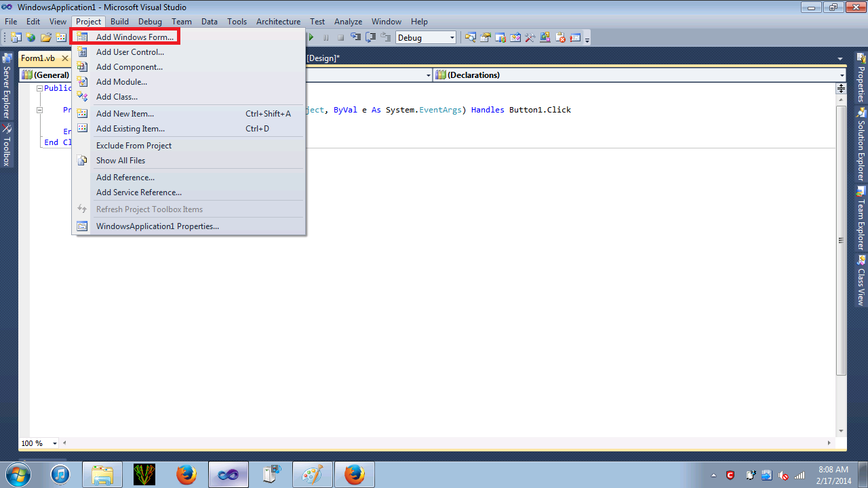Close the Form1.vb tab

pyautogui.click(x=65, y=59)
